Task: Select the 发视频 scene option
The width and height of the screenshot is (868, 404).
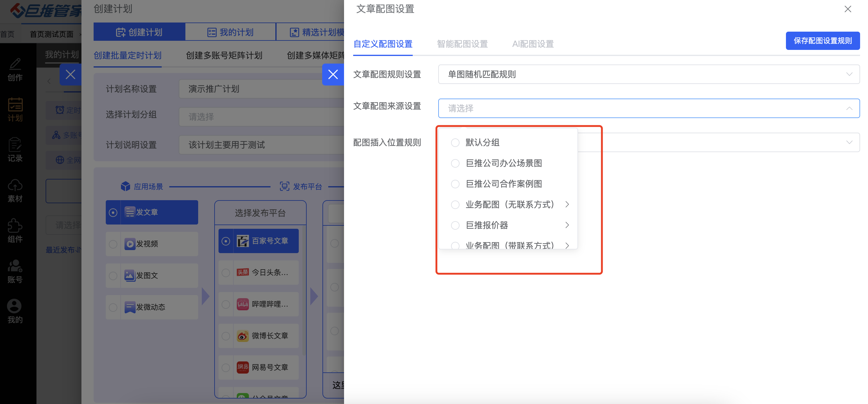Action: pyautogui.click(x=152, y=244)
